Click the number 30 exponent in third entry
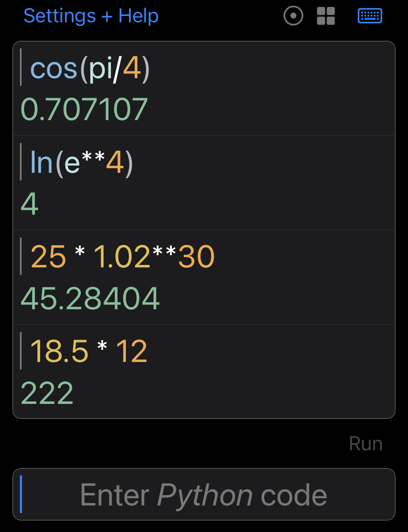Viewport: 408px width, 532px height. (196, 257)
